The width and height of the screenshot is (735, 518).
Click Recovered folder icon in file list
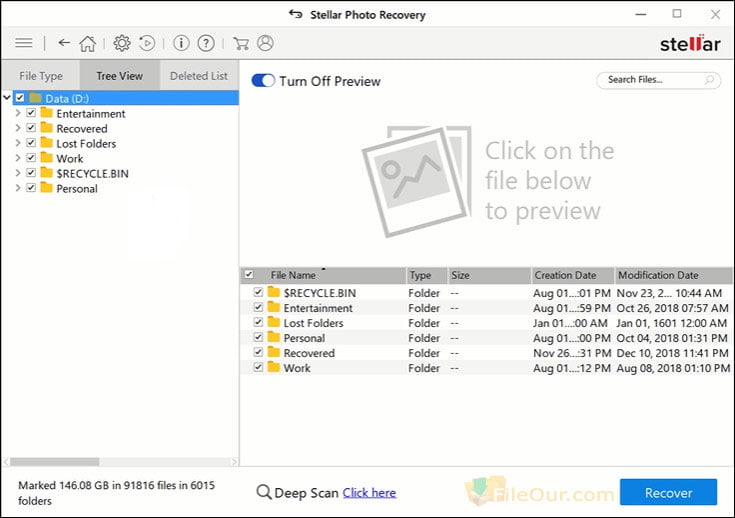274,353
